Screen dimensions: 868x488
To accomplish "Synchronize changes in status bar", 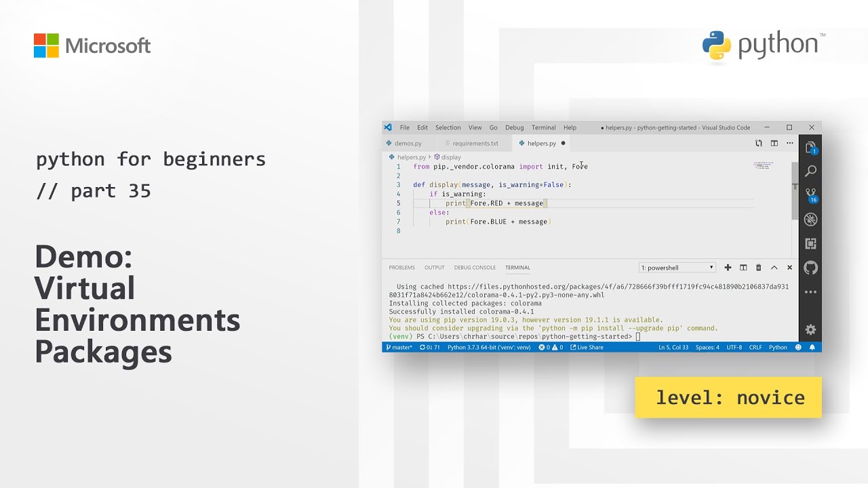I will tap(429, 347).
